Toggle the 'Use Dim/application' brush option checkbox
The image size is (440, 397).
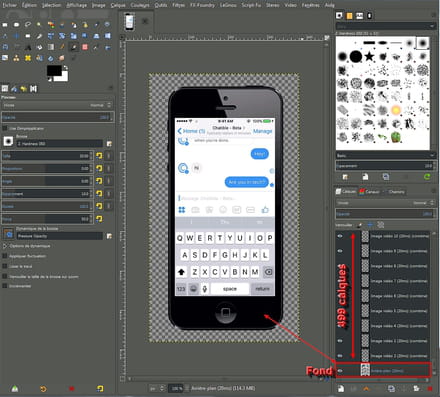tap(5, 128)
